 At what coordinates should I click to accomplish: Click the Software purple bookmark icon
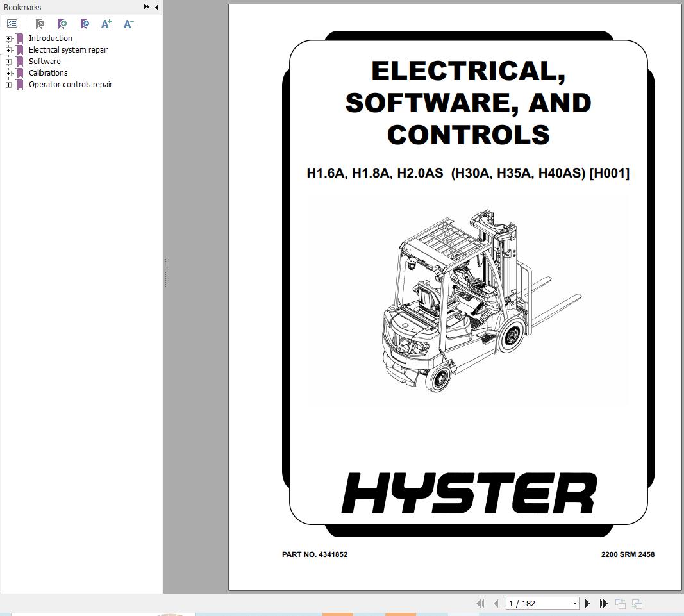20,62
